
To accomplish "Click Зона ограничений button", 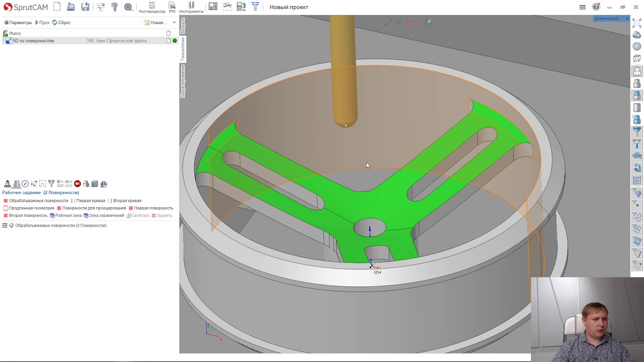I will pyautogui.click(x=104, y=216).
